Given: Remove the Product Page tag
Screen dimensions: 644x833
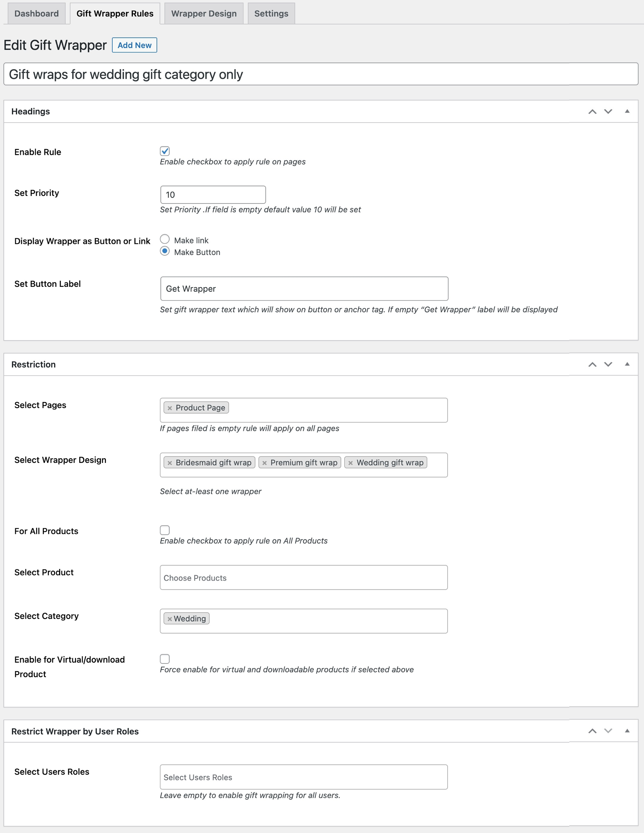Looking at the screenshot, I should 171,407.
